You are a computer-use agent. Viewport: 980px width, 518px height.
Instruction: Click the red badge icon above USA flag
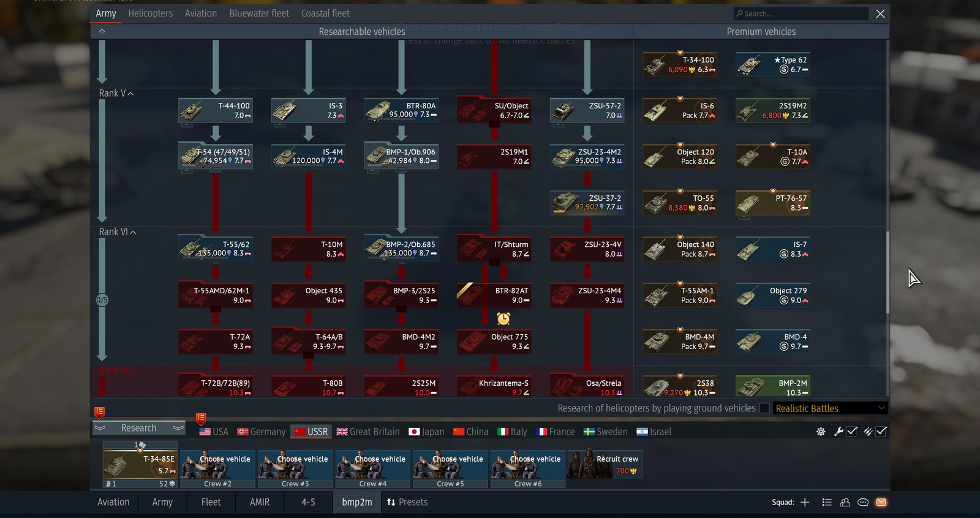200,419
